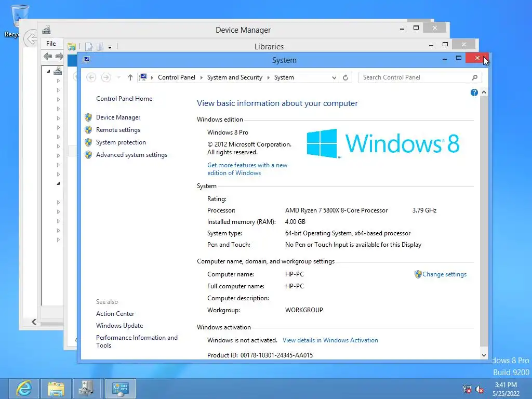Switch to Device Manager taskbar button

click(87, 389)
